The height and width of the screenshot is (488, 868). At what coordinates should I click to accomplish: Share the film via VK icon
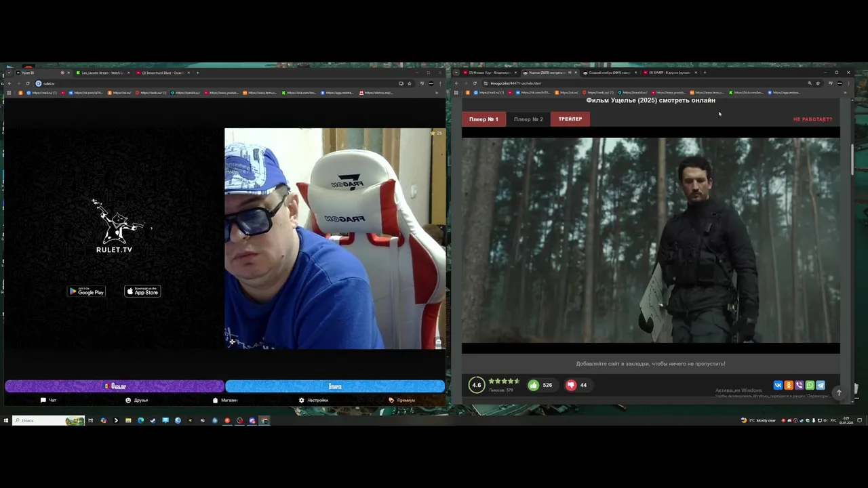coord(778,385)
